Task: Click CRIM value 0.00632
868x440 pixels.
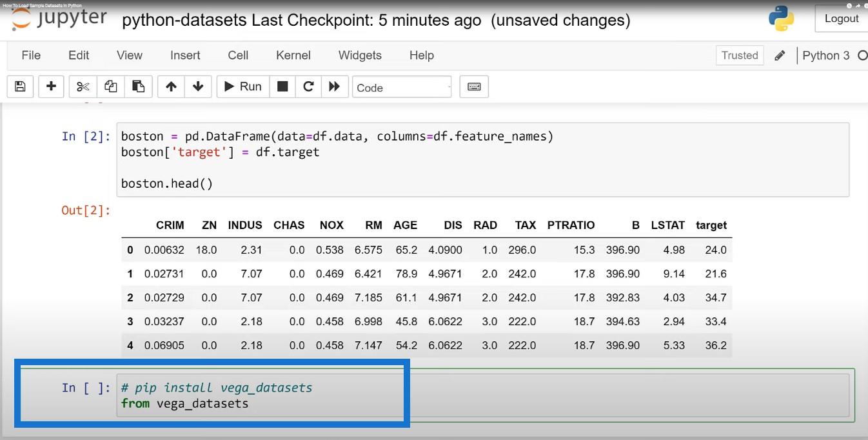Action: (x=164, y=250)
